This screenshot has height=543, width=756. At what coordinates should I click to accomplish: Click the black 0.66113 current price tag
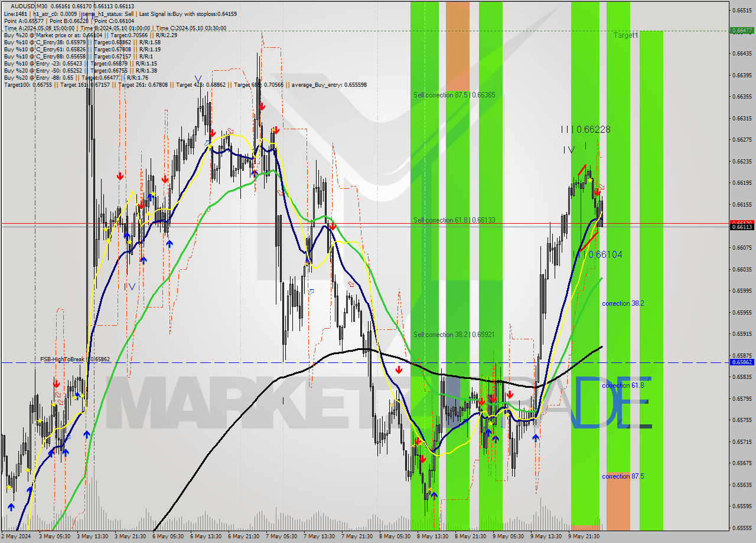pos(742,227)
